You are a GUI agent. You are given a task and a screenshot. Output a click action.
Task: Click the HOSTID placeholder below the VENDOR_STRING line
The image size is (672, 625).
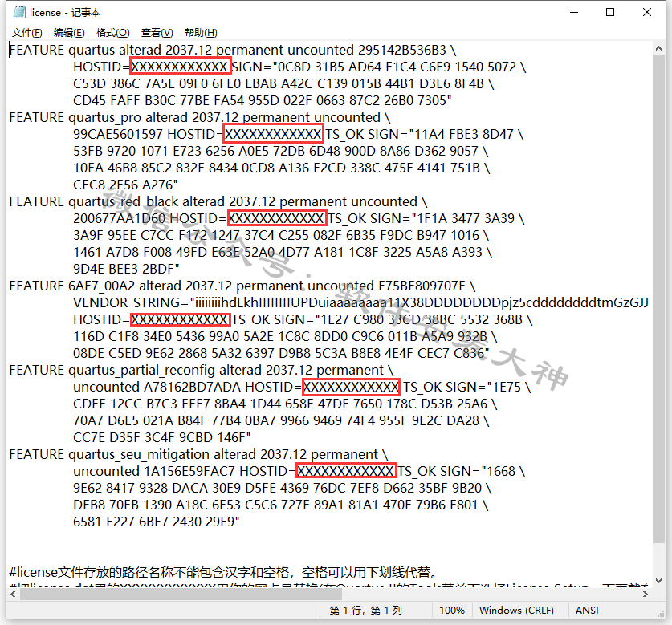click(180, 319)
